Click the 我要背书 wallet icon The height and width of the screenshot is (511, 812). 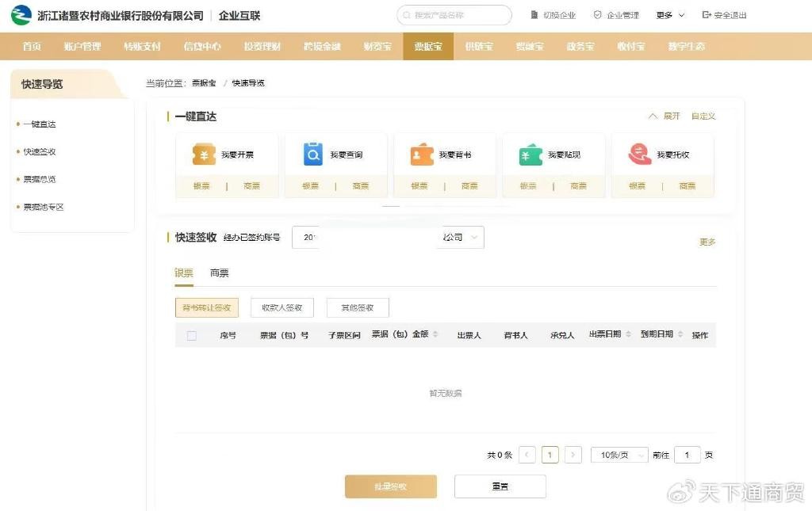coord(422,154)
